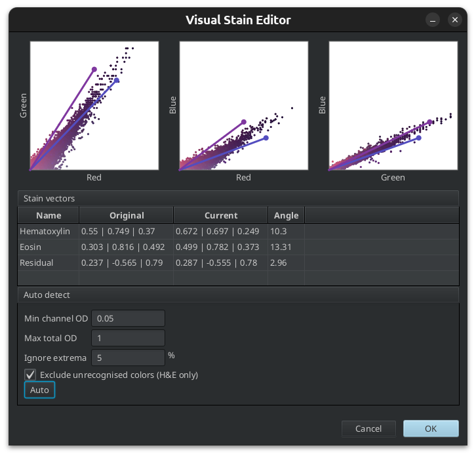This screenshot has width=476, height=456.
Task: Close the Visual Stain Editor window
Action: pyautogui.click(x=455, y=20)
